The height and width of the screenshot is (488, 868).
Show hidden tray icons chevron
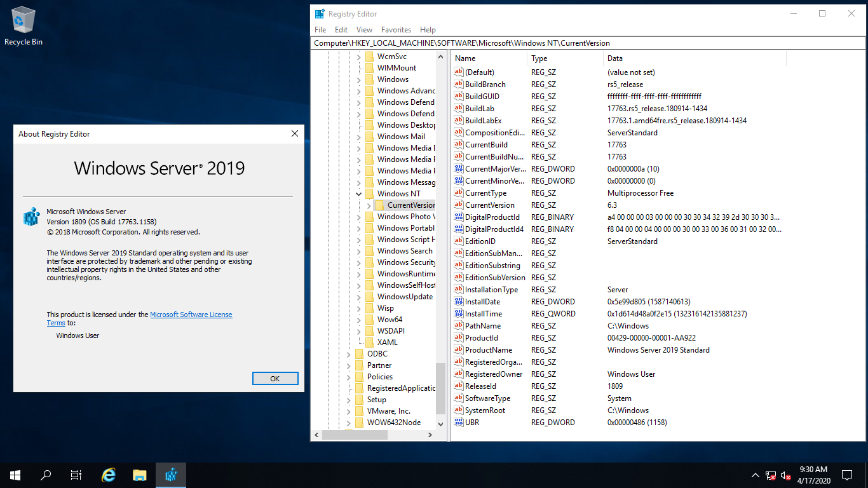[x=755, y=475]
